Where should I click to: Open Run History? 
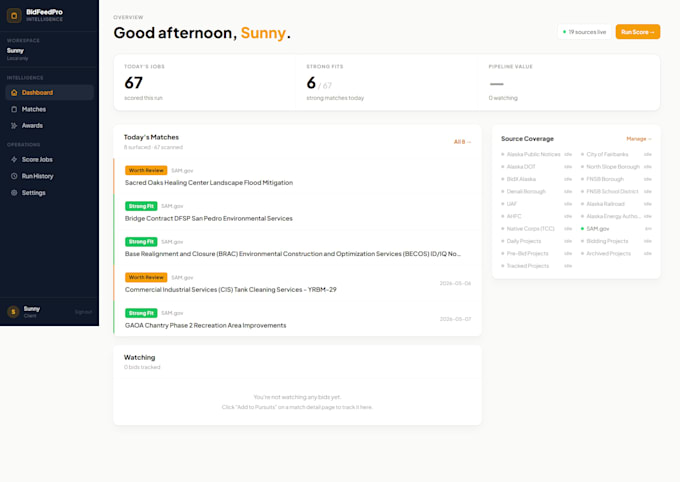49,176
